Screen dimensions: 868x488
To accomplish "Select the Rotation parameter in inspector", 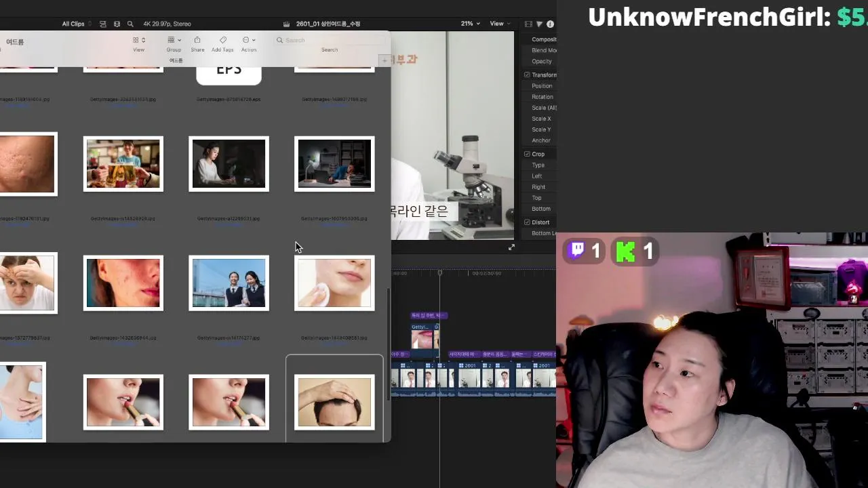I will (x=542, y=97).
